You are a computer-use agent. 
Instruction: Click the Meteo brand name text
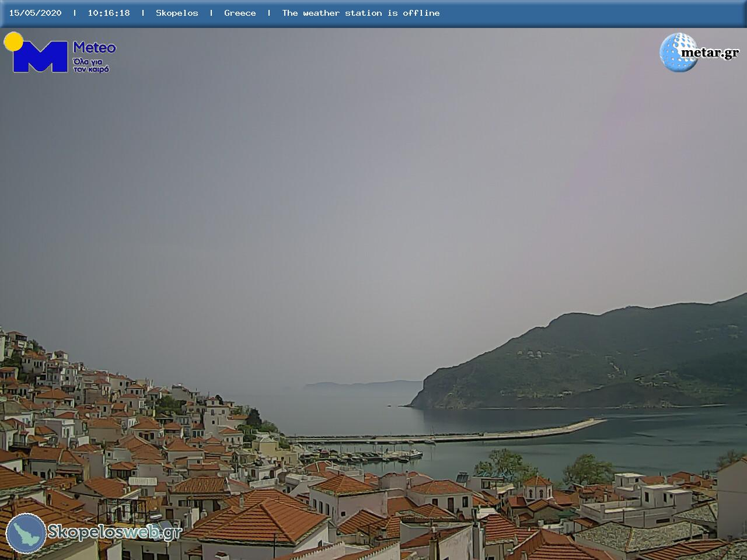(94, 48)
